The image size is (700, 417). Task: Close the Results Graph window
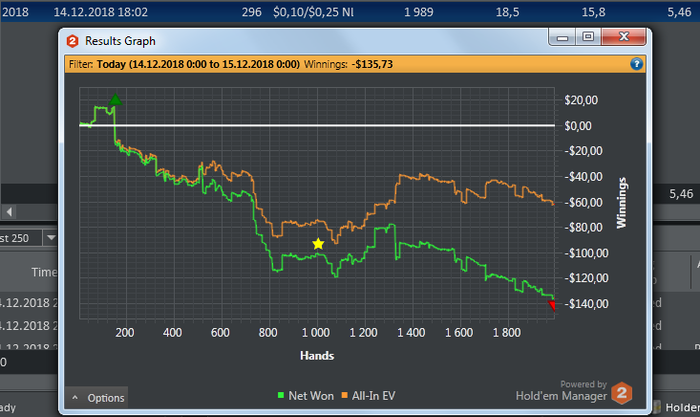tap(624, 37)
